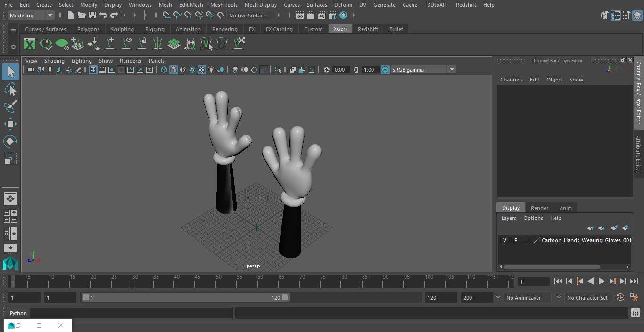Save the scene with the floppy disk icon

(x=92, y=16)
